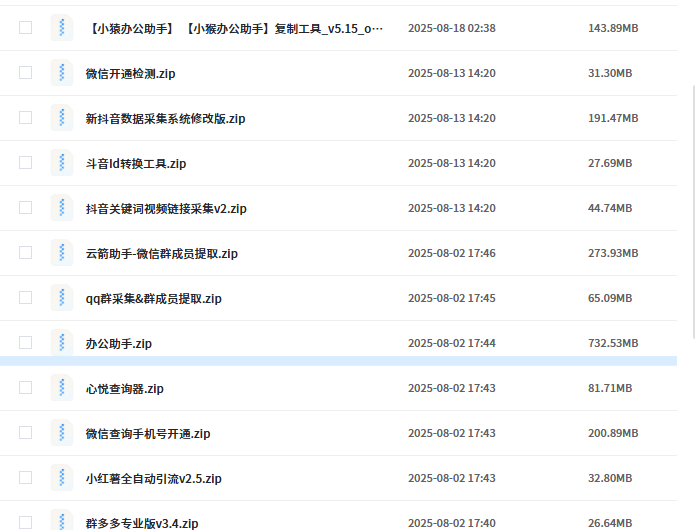Tick the checkbox for 抖音关键词视频链接采集v2.zip
The height and width of the screenshot is (530, 695).
click(25, 208)
